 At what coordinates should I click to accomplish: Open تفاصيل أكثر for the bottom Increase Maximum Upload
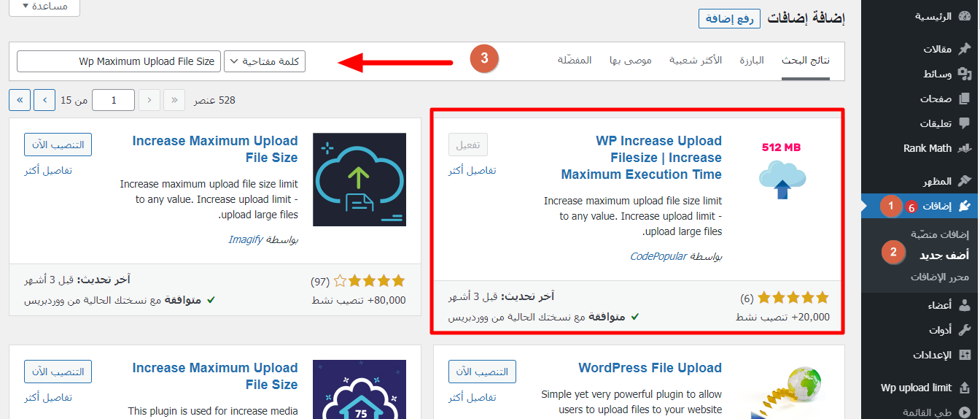[47, 397]
